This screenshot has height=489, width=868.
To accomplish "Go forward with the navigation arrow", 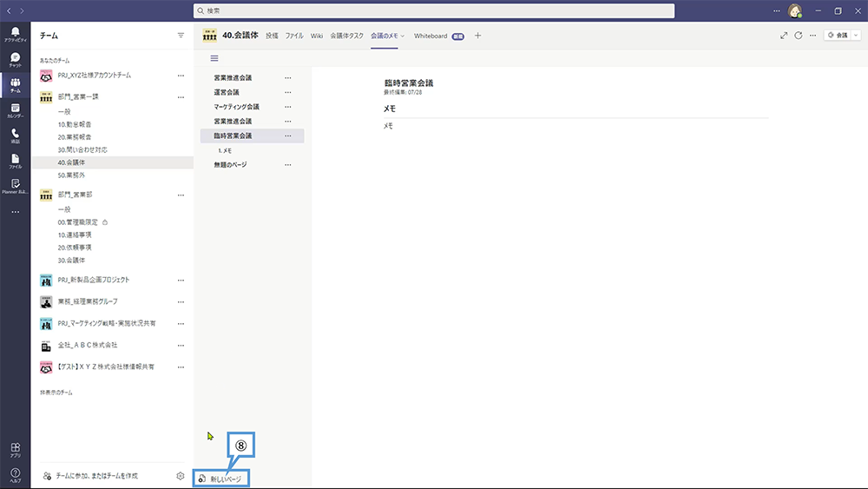I will [22, 10].
